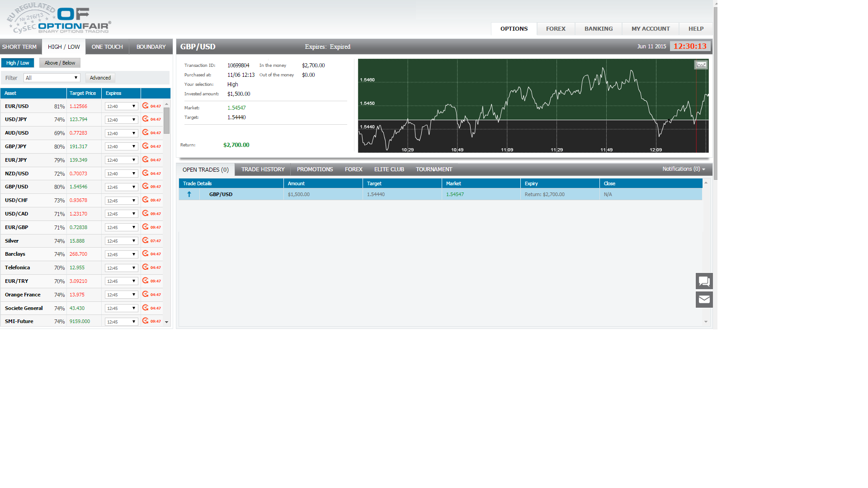The height and width of the screenshot is (488, 868).
Task: Click the green up arrow on the GBP/USD trade
Action: [x=189, y=194]
